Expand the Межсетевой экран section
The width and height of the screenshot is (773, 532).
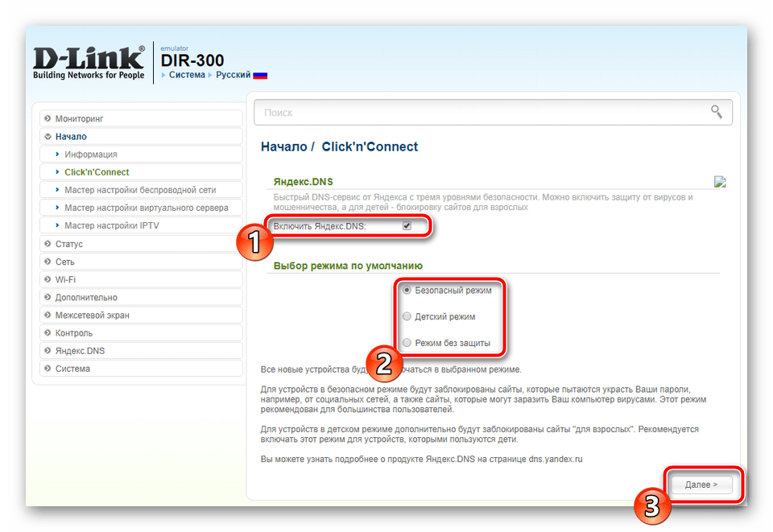point(141,315)
